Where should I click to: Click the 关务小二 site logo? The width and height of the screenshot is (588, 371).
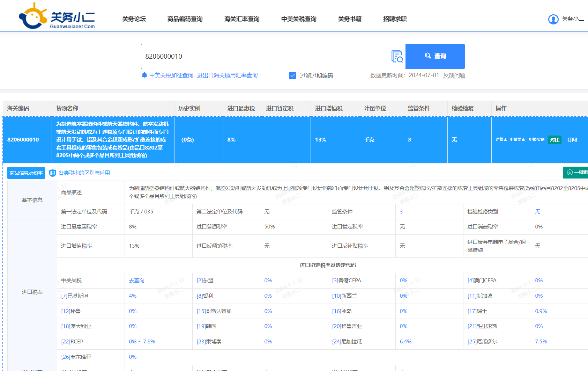[x=57, y=16]
